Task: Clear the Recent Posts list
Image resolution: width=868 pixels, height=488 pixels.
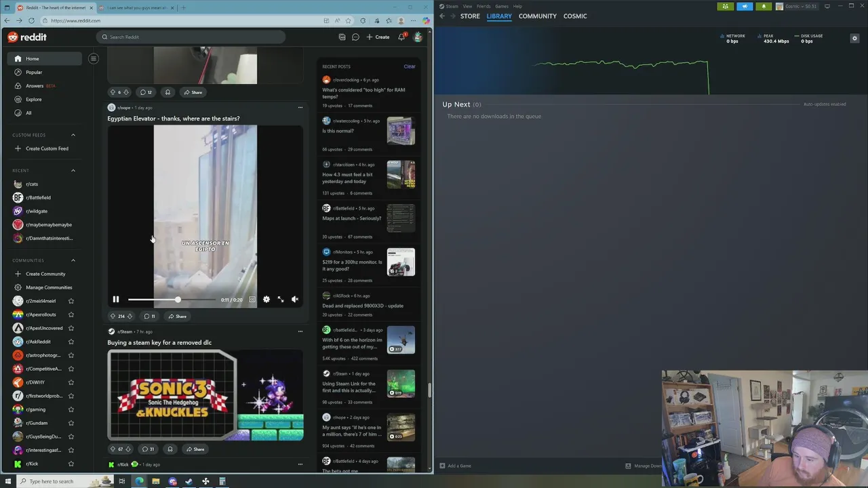Action: coord(410,66)
